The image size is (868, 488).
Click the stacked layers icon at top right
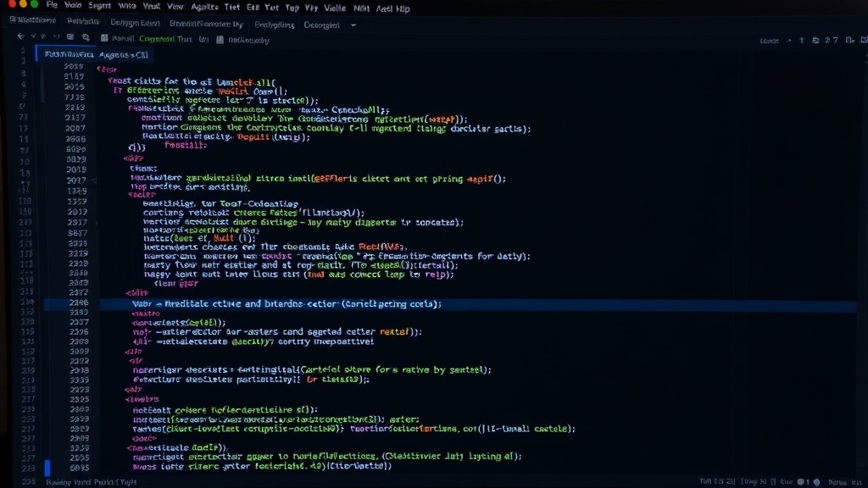815,41
